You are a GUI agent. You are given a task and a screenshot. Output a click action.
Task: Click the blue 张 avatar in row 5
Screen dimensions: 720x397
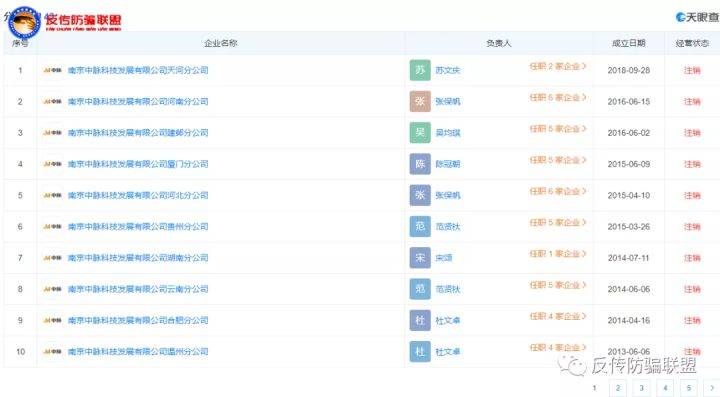pos(420,195)
